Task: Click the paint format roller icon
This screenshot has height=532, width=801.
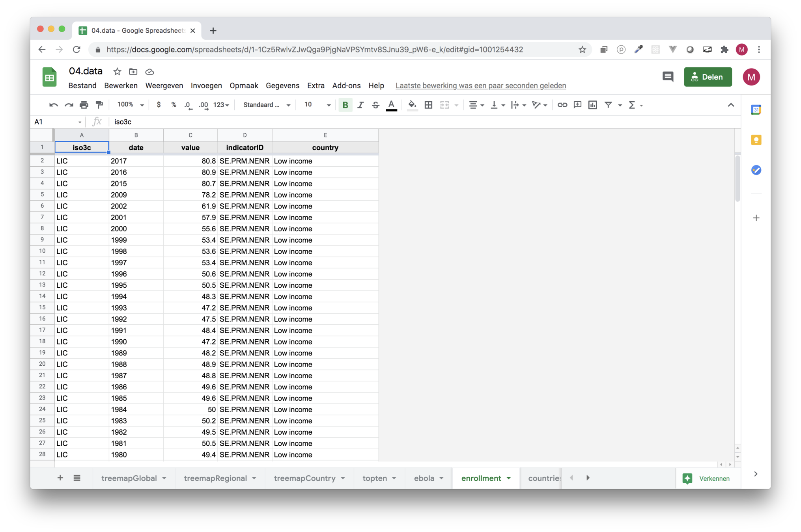Action: pyautogui.click(x=99, y=105)
